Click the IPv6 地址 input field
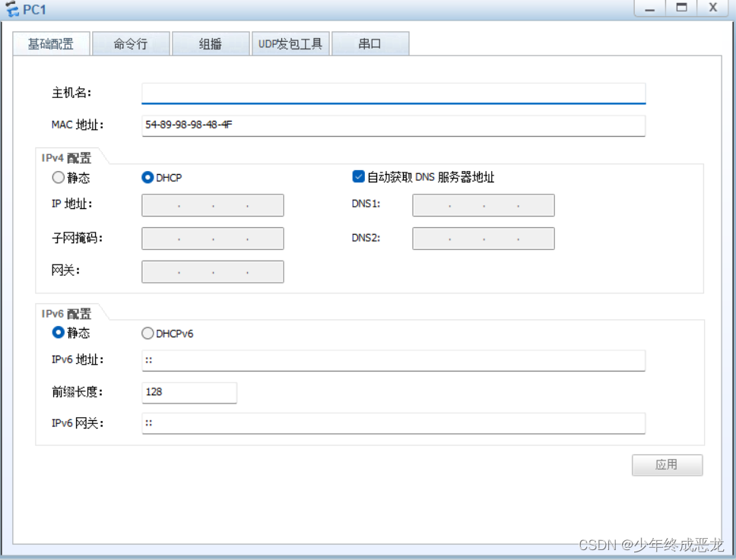The height and width of the screenshot is (560, 736). coord(393,361)
